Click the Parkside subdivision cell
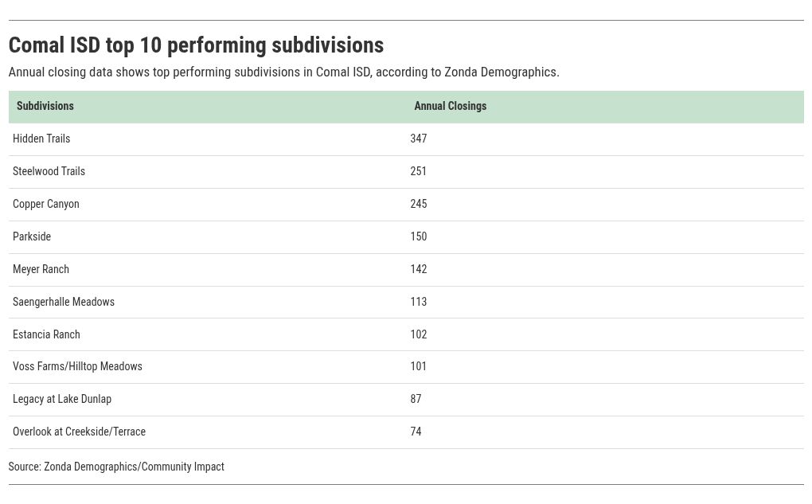Screen dimensions: 812x504 click(x=32, y=236)
